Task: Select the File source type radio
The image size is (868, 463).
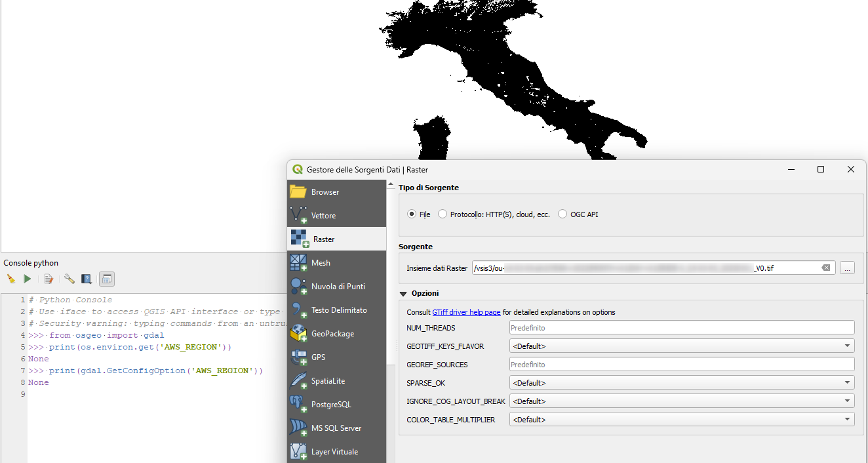Action: pos(412,214)
